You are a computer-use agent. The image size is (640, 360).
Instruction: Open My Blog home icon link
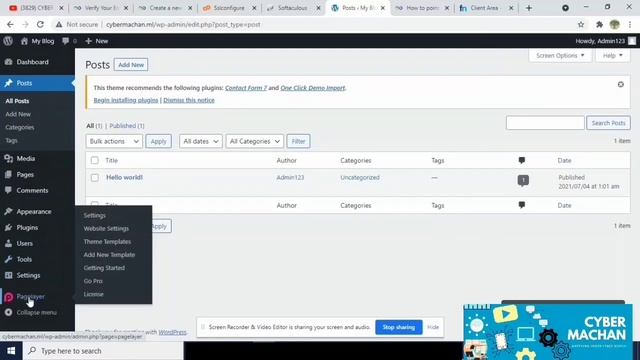[24, 41]
